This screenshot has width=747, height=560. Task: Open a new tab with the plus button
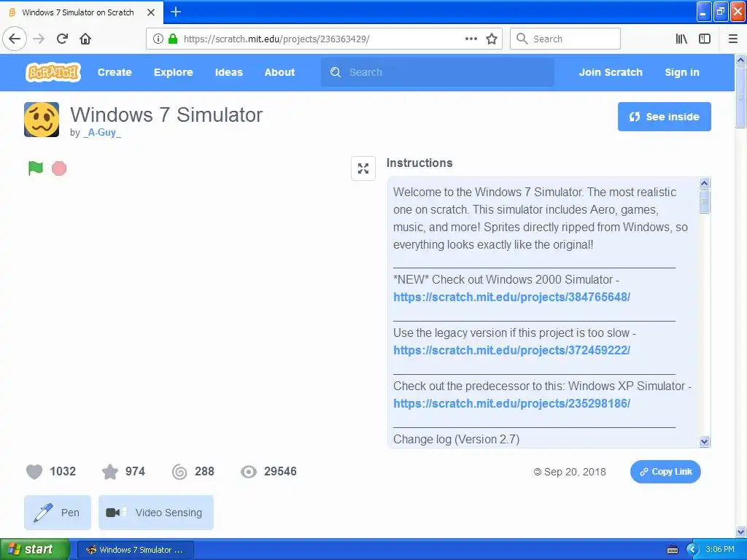pos(176,12)
